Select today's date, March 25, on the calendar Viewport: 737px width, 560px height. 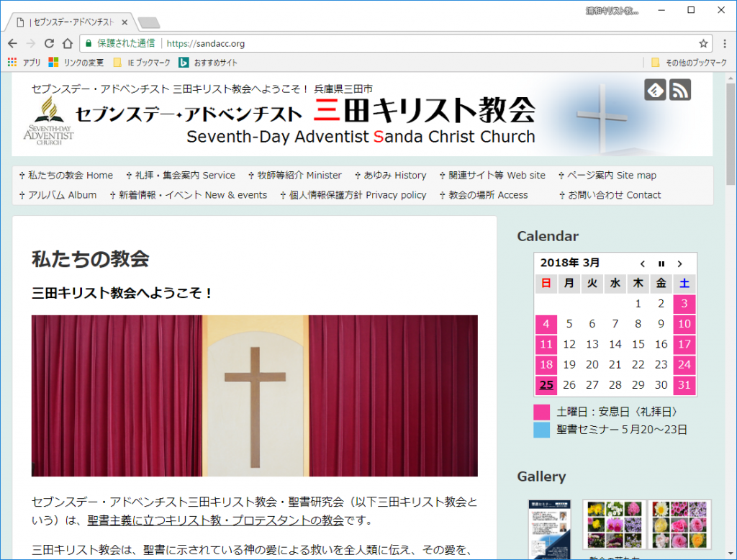546,385
